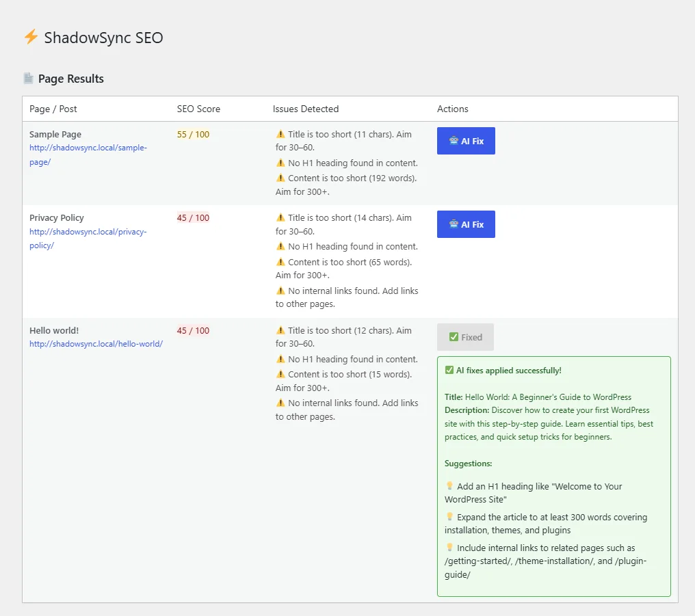Click AI Fix button for Privacy Policy
This screenshot has height=616, width=695.
coord(466,224)
